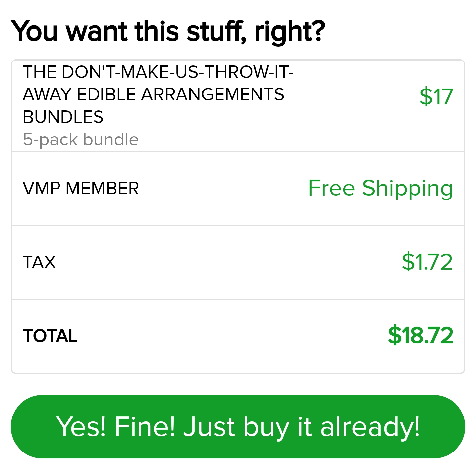The image size is (476, 470).
Task: Tap the TAX label
Action: click(x=39, y=262)
